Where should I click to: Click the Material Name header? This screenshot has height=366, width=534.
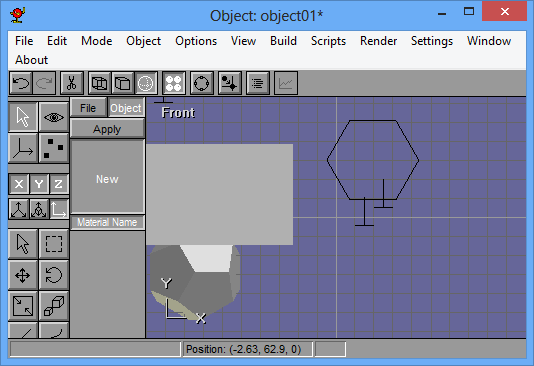pos(107,222)
